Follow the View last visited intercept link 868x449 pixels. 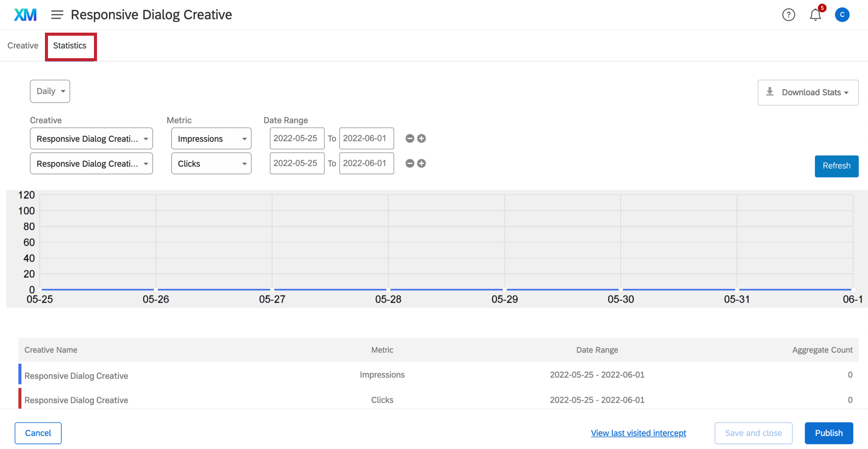(638, 433)
